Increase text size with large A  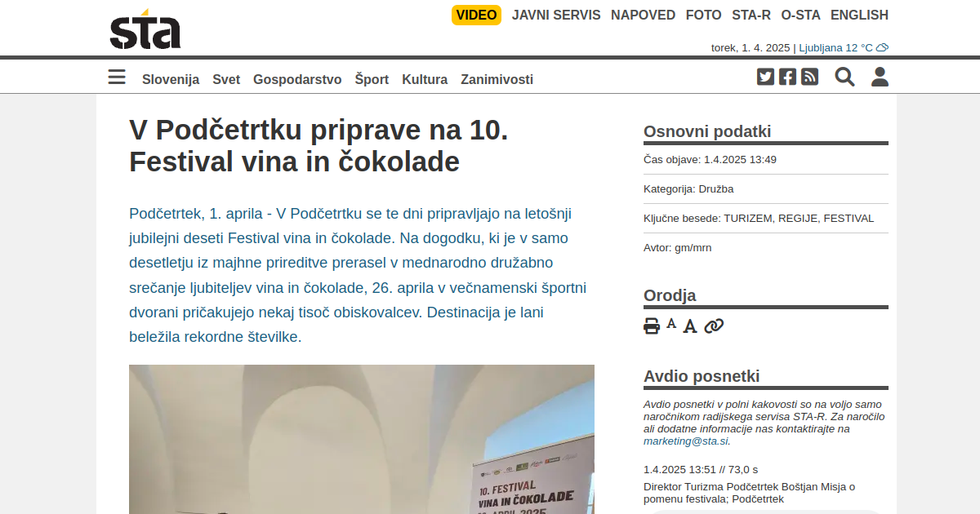[x=690, y=326]
